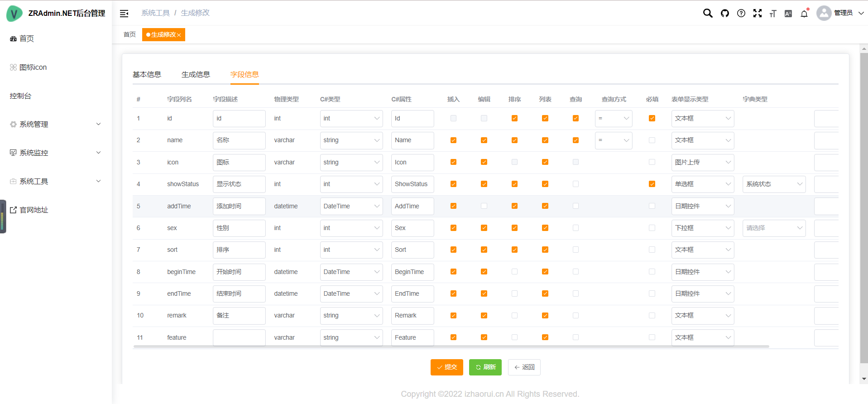The height and width of the screenshot is (404, 868).
Task: Click the language translation icon
Action: pos(788,14)
